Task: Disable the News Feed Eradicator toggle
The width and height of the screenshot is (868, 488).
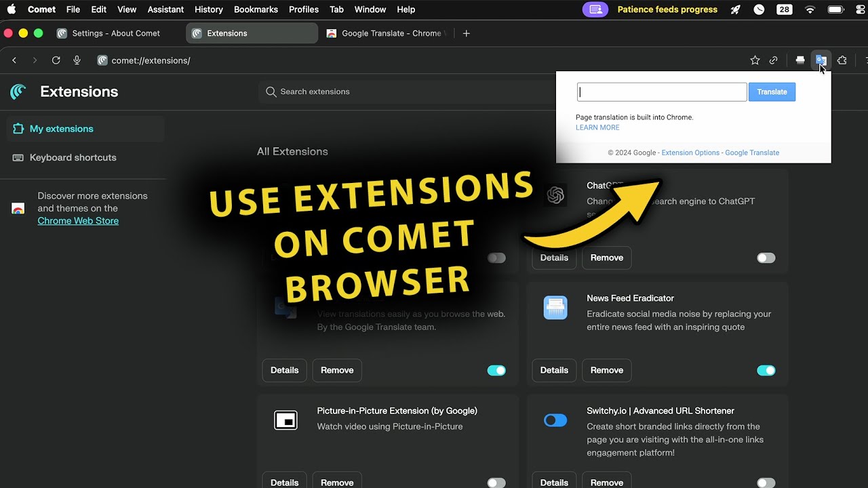Action: pyautogui.click(x=766, y=370)
